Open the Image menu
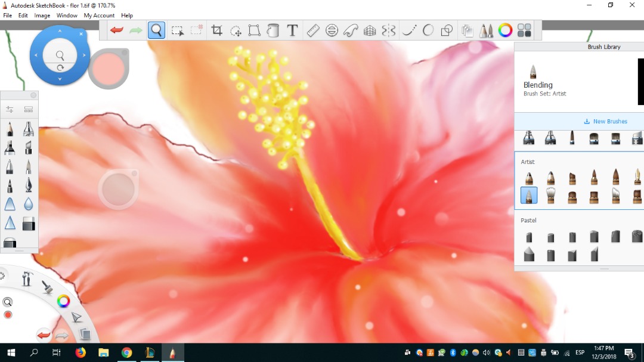644x362 pixels. click(42, 16)
